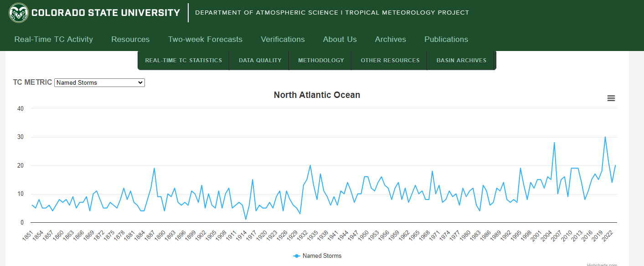This screenshot has width=644, height=266.
Task: Open the Archives menu item
Action: coord(391,39)
